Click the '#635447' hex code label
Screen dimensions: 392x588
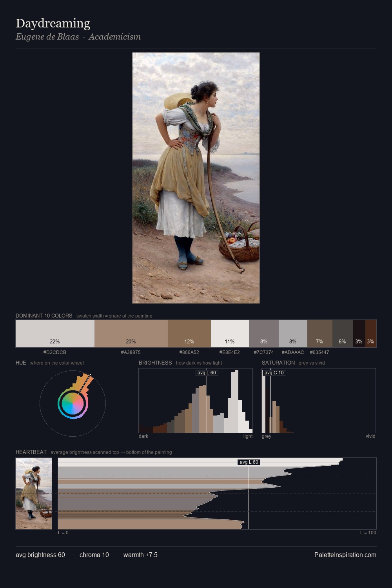pyautogui.click(x=319, y=352)
